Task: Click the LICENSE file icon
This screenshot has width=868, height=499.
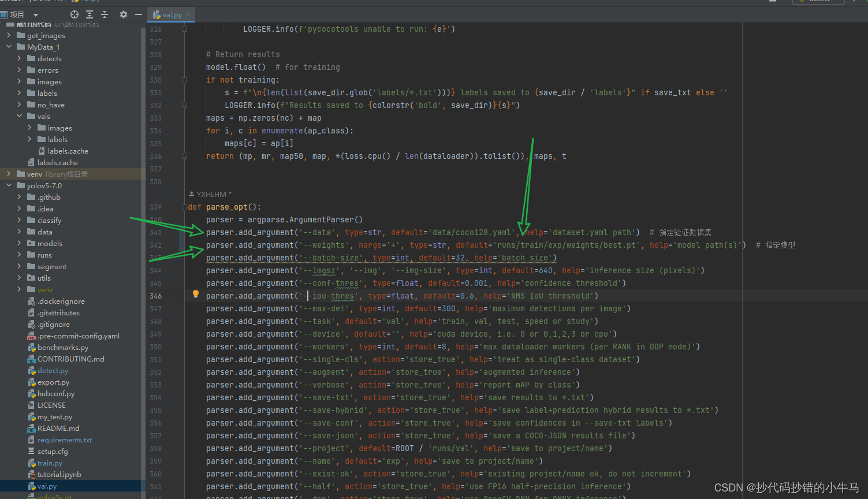Action: coord(32,405)
